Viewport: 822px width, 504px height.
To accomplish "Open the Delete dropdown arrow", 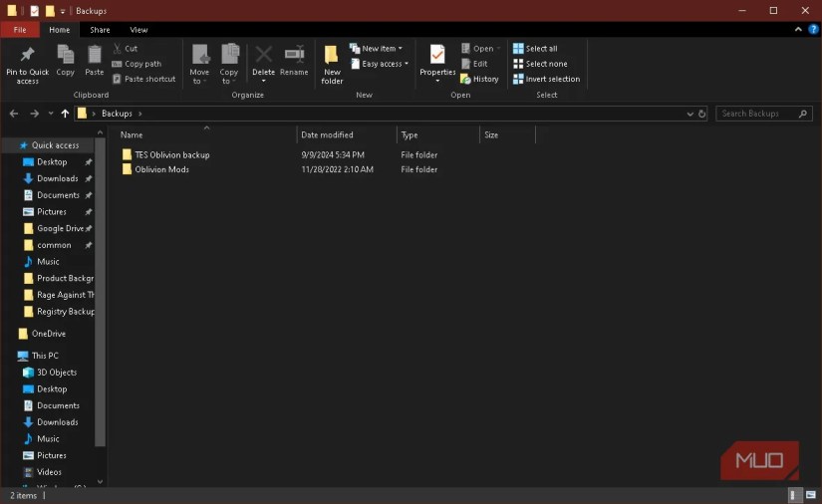I will tap(263, 81).
